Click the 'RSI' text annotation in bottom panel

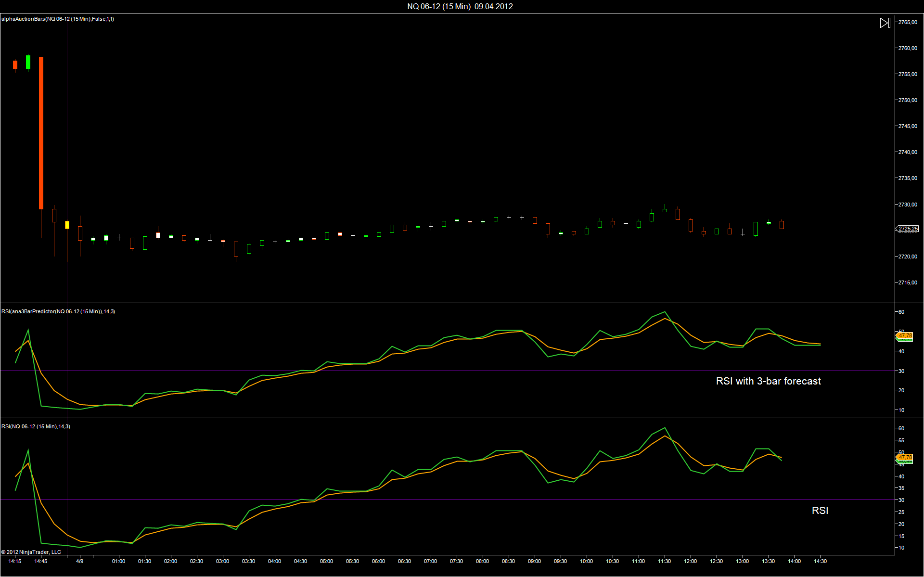pos(820,511)
